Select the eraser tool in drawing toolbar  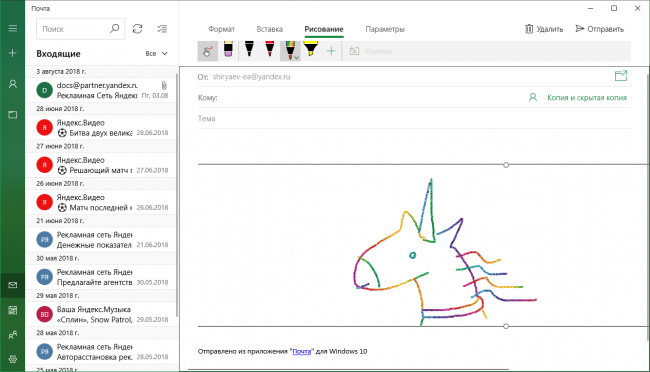pyautogui.click(x=228, y=51)
